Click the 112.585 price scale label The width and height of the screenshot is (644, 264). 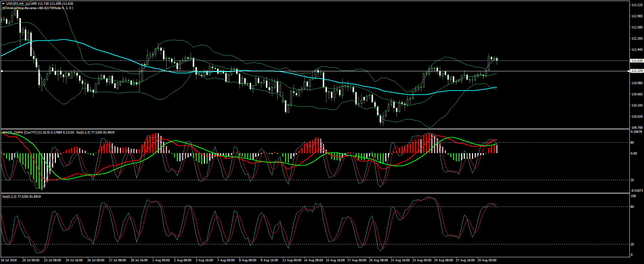pyautogui.click(x=637, y=27)
